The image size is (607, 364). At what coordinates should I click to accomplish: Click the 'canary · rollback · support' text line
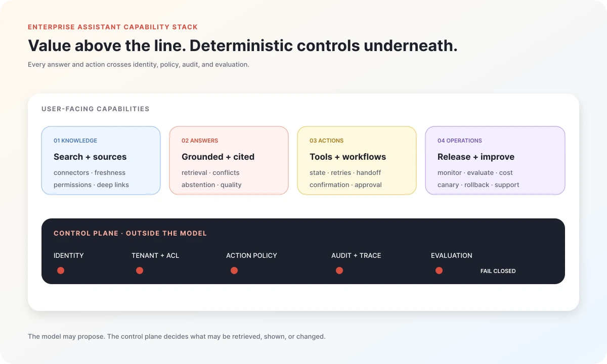(x=479, y=185)
